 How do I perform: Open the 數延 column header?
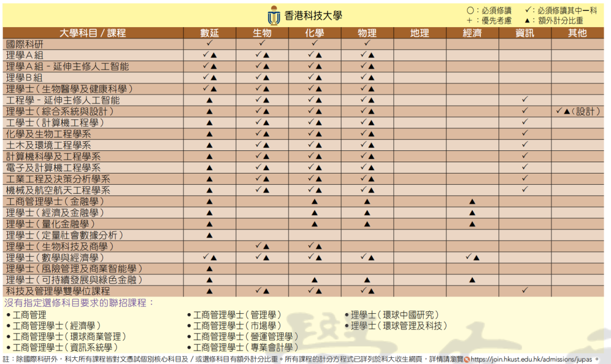coord(209,33)
